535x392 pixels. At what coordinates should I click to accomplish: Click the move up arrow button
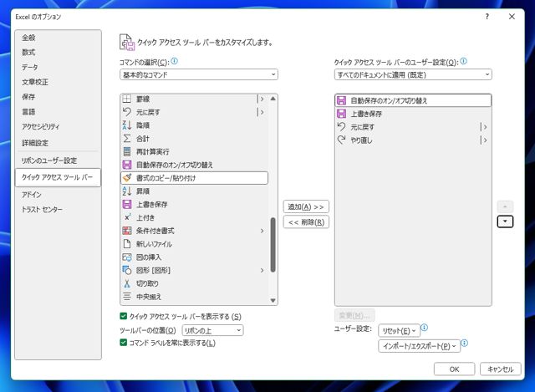point(505,206)
